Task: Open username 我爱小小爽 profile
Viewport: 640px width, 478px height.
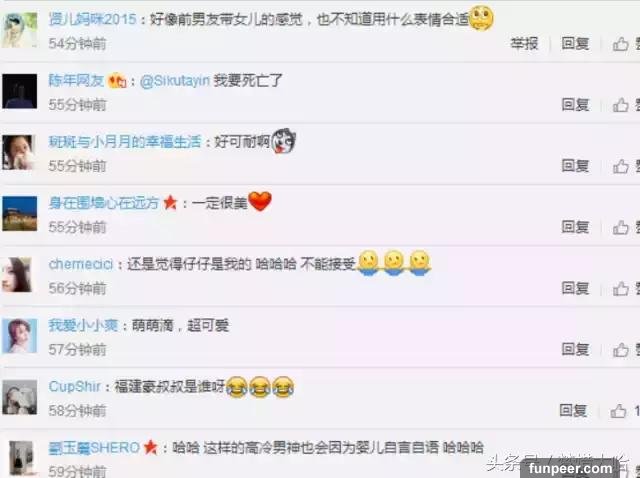Action: [x=83, y=325]
